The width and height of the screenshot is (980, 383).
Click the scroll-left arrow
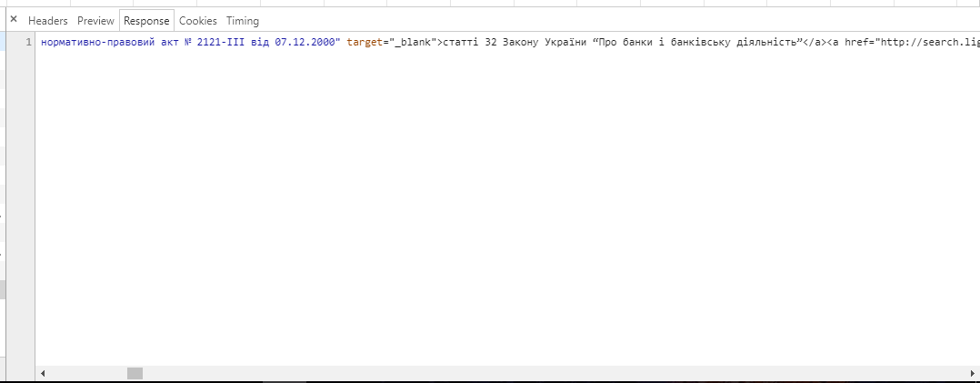43,374
